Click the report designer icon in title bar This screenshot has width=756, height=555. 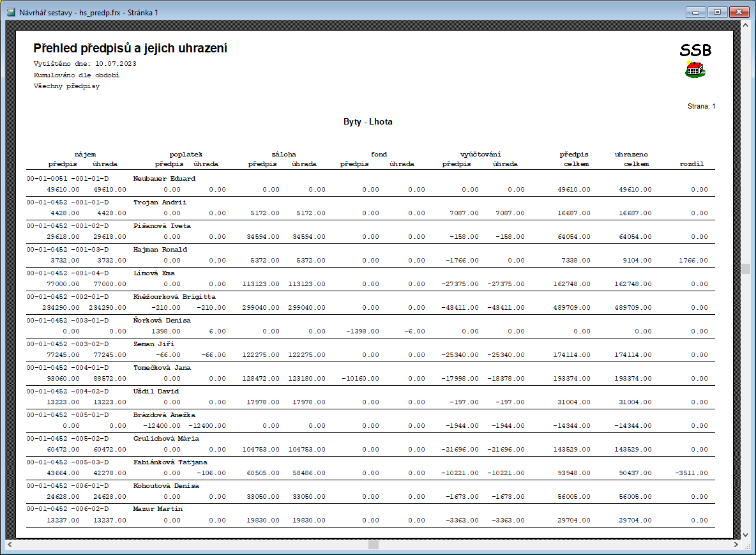click(10, 12)
